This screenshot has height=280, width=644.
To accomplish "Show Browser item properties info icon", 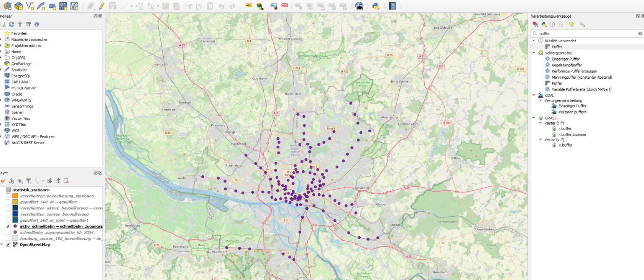I will click(x=37, y=24).
